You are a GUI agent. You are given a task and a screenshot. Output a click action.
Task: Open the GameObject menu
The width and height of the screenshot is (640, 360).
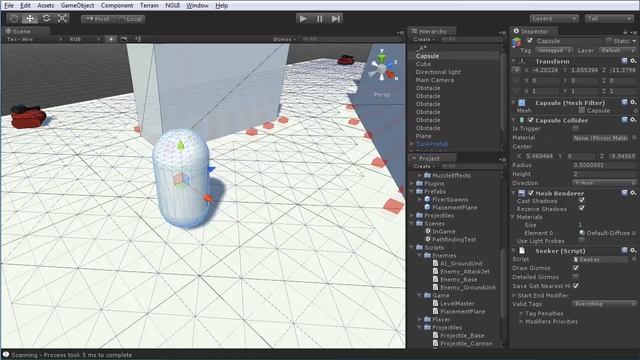pos(77,5)
